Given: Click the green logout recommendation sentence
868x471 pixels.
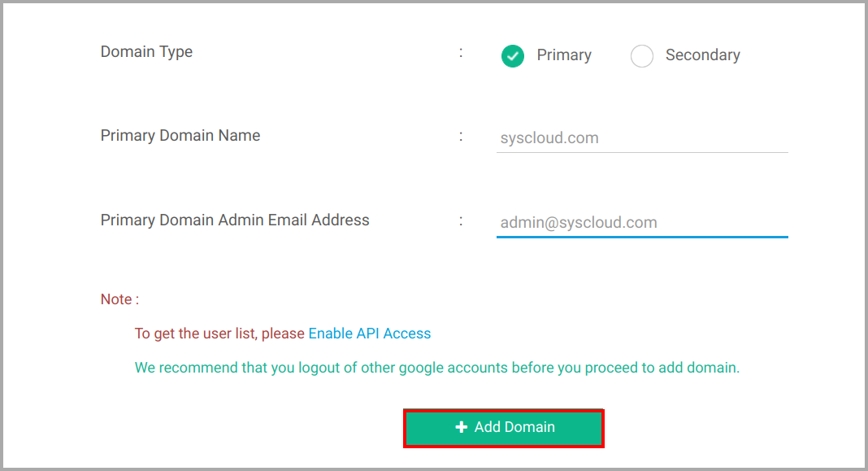Looking at the screenshot, I should pos(437,368).
